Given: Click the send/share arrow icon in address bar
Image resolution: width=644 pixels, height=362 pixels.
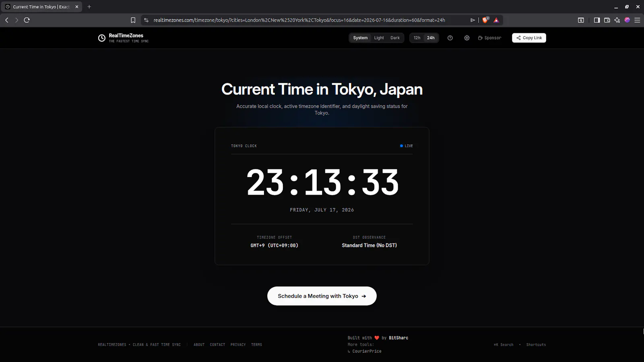Looking at the screenshot, I should (473, 20).
